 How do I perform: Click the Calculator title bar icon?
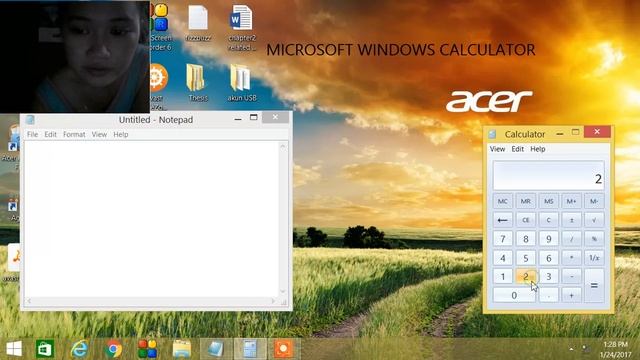coord(493,134)
